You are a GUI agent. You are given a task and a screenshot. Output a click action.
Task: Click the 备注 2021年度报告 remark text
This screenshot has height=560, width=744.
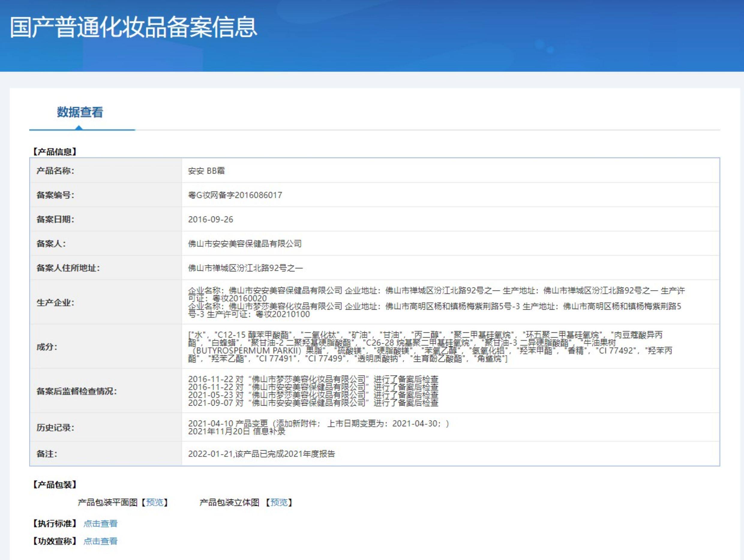(261, 454)
